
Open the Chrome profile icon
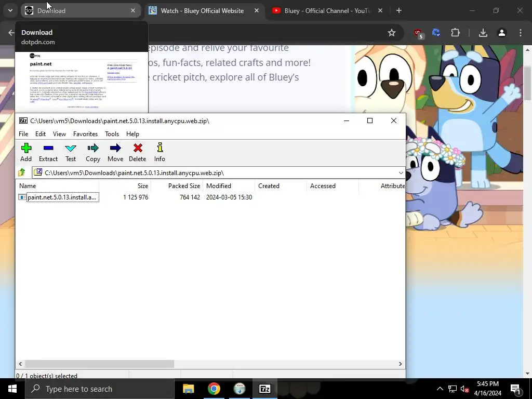(x=502, y=33)
